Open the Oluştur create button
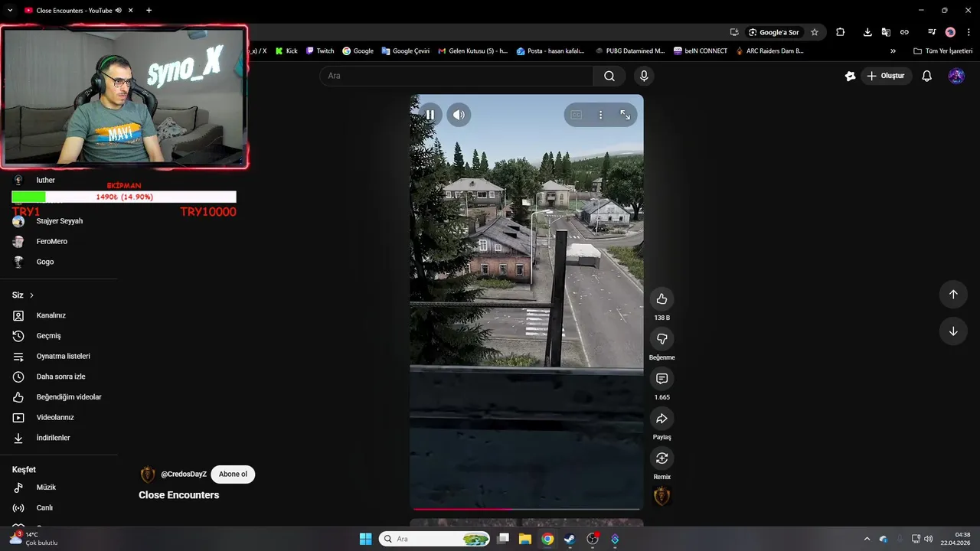The image size is (980, 551). 886,76
